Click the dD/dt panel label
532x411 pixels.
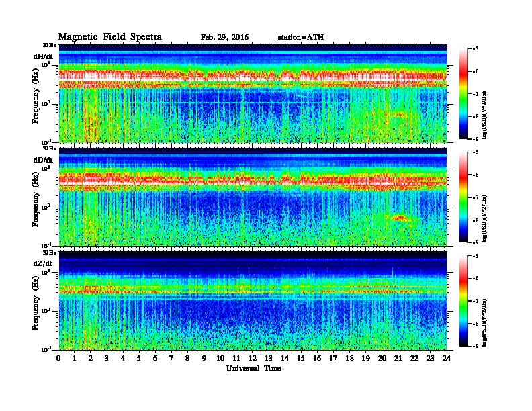[x=43, y=160]
